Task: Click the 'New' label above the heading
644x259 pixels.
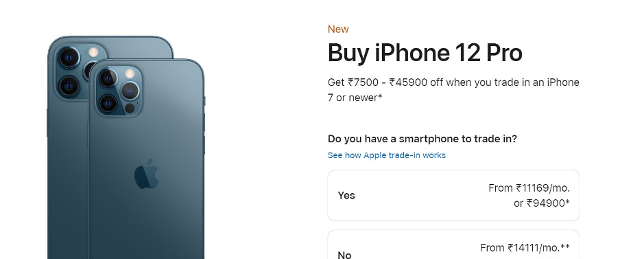Action: (x=338, y=29)
